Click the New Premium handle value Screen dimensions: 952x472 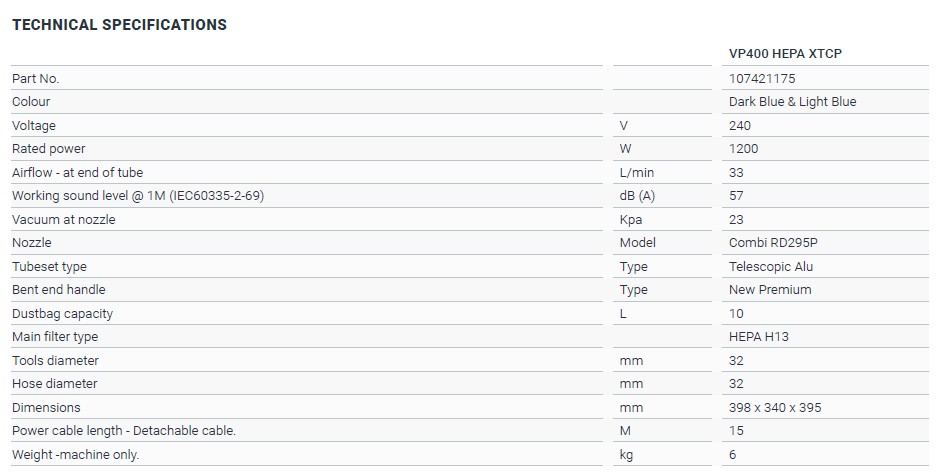770,289
